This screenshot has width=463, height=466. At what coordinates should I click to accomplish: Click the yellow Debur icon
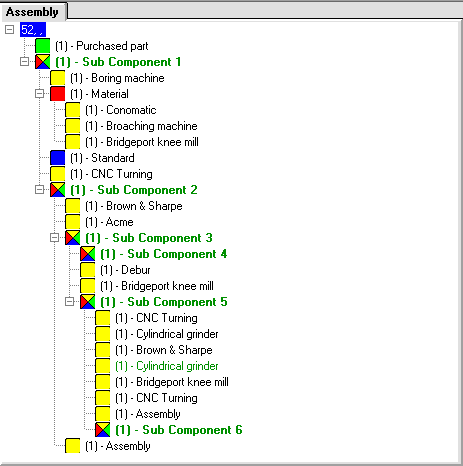pos(88,270)
